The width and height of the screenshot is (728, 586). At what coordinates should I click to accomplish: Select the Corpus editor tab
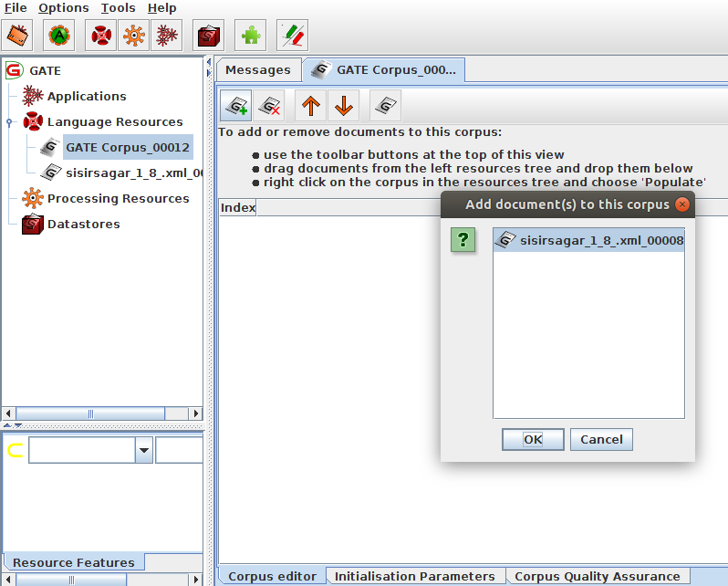pyautogui.click(x=272, y=576)
